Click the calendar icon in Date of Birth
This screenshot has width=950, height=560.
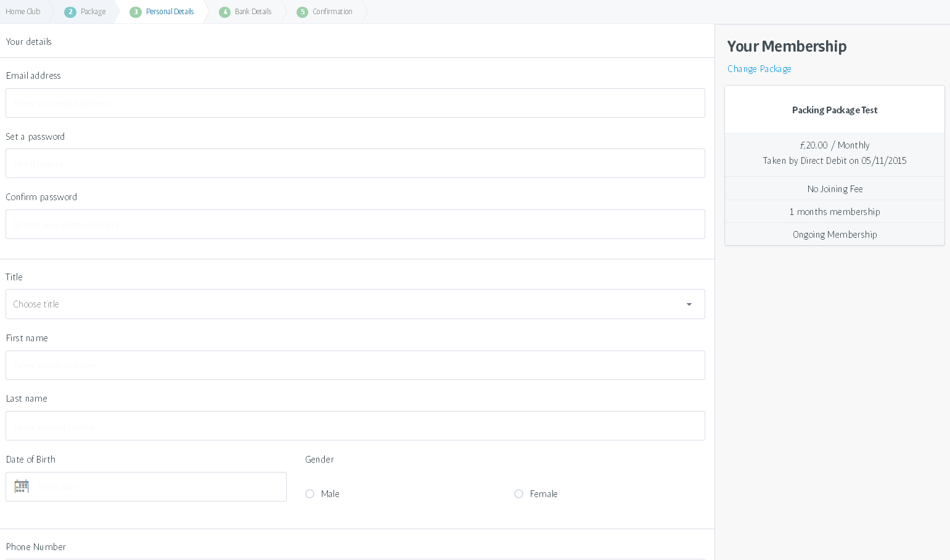[x=22, y=487]
